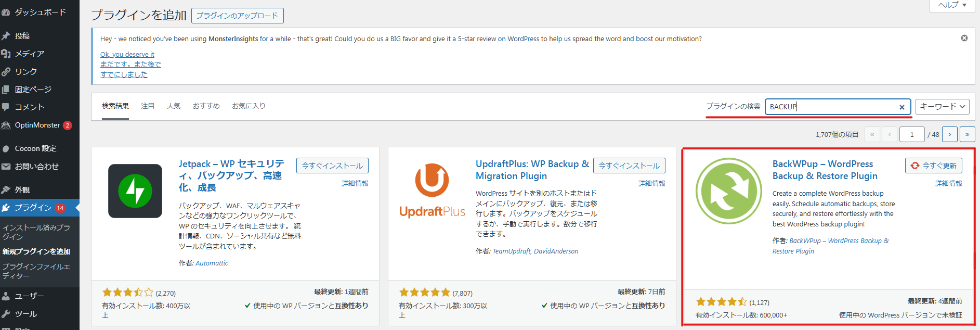Install UpdraftPlus with 今すぐインストール
Viewport: 980px width, 330px height.
[629, 166]
